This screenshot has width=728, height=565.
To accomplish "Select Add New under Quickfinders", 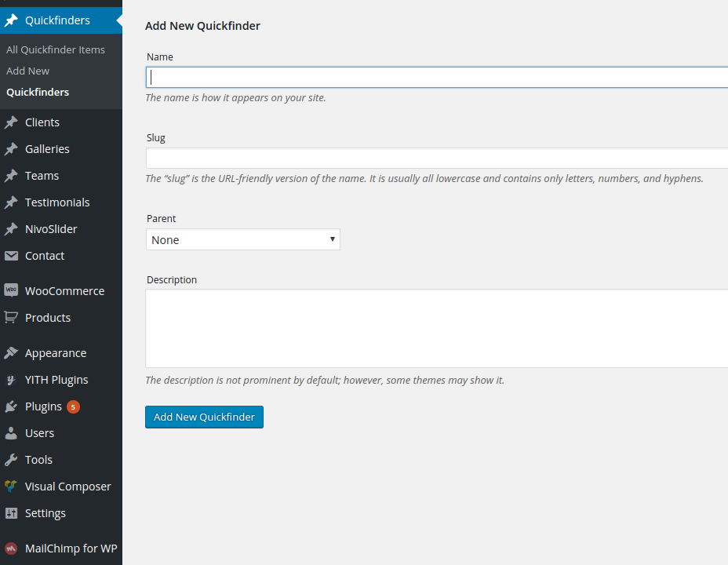I will (x=28, y=71).
